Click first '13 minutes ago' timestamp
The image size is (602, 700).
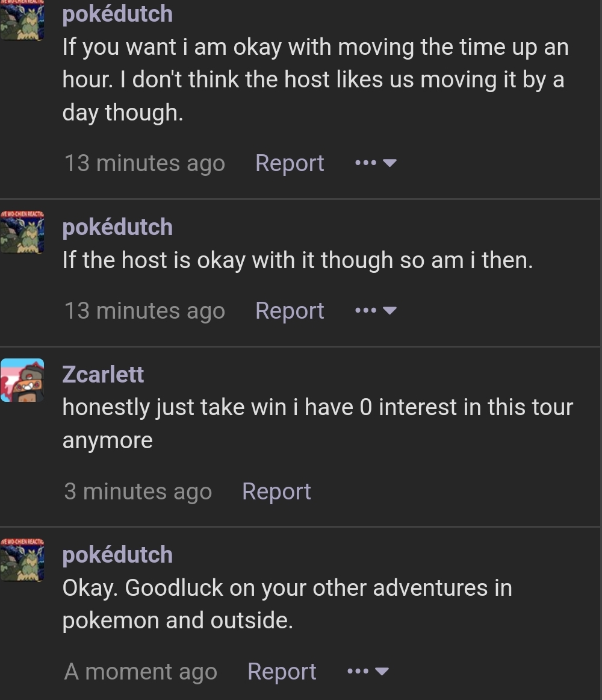(144, 163)
